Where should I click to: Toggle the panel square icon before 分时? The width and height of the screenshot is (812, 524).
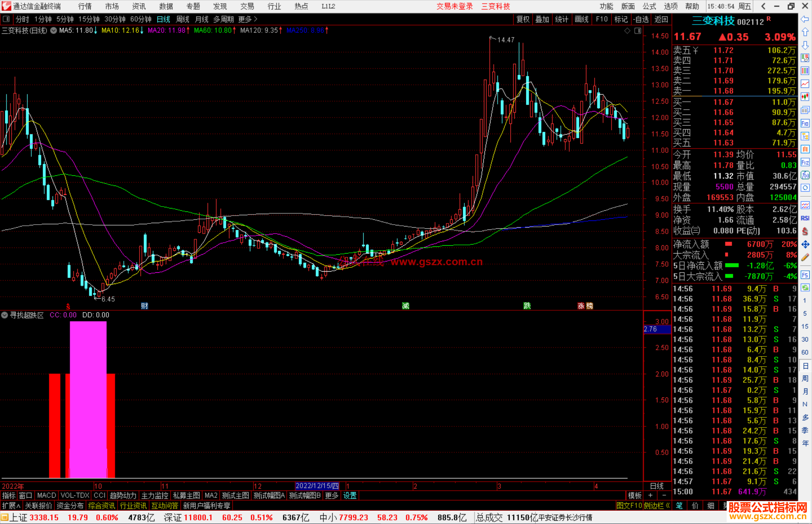tap(6, 19)
